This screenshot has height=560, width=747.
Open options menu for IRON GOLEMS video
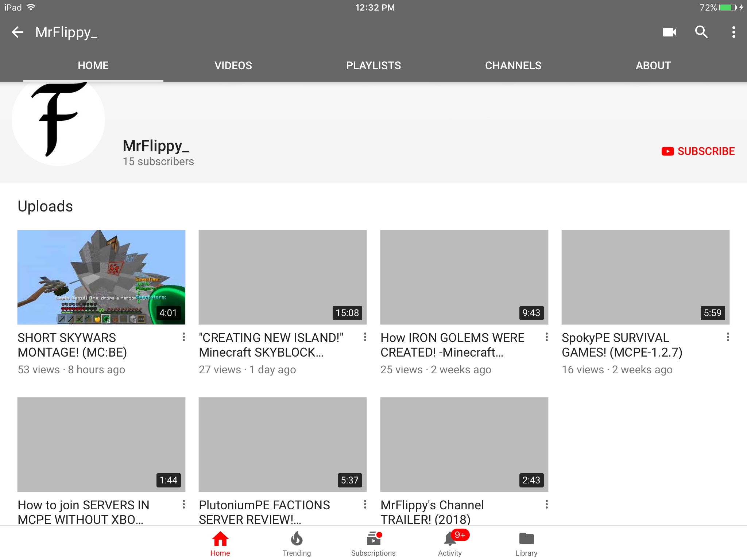coord(546,337)
